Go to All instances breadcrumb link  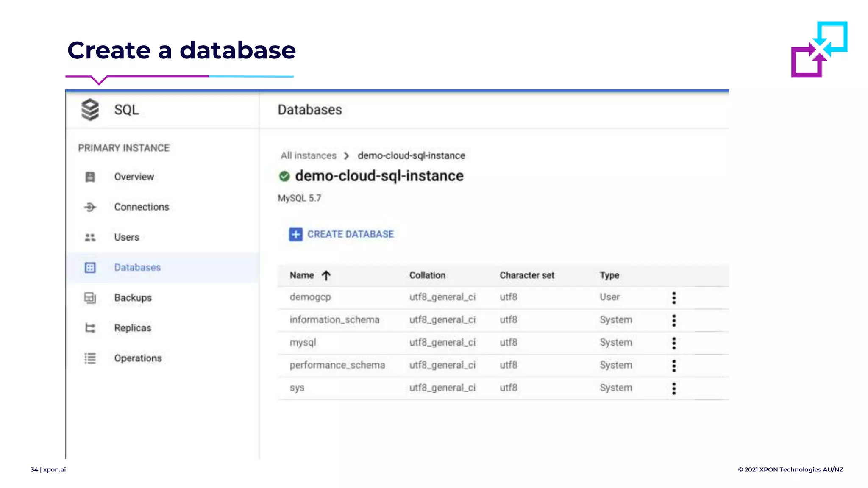point(308,156)
